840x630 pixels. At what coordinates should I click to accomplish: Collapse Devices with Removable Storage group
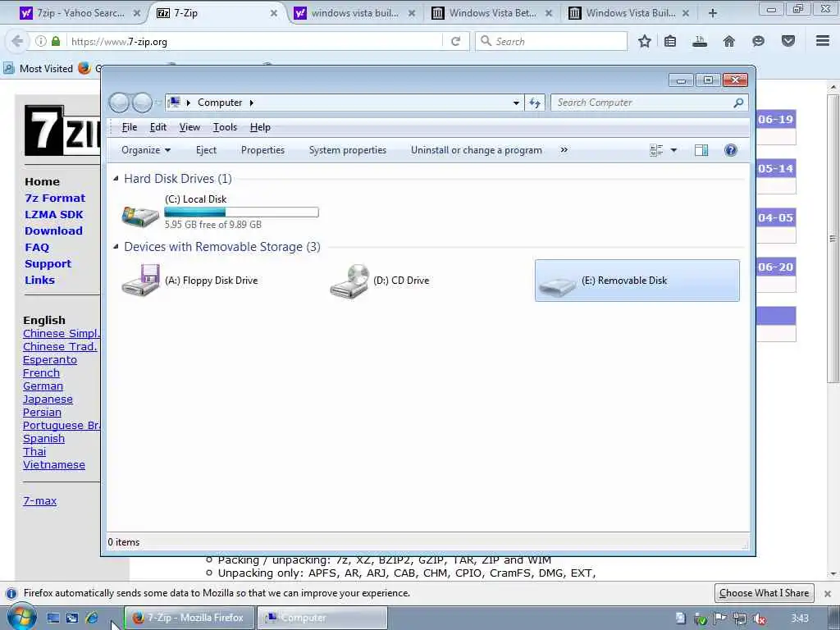116,246
